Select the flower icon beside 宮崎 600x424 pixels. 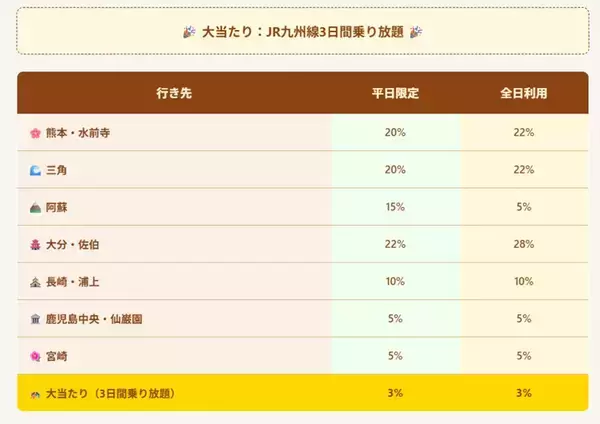tap(35, 356)
